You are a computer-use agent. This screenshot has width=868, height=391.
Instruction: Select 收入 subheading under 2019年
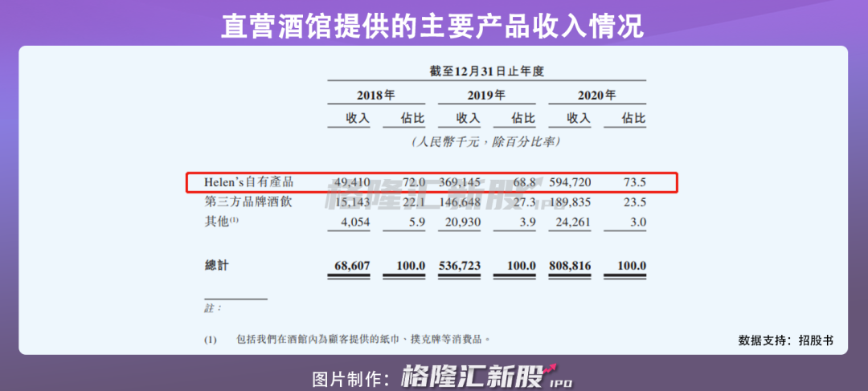click(469, 118)
